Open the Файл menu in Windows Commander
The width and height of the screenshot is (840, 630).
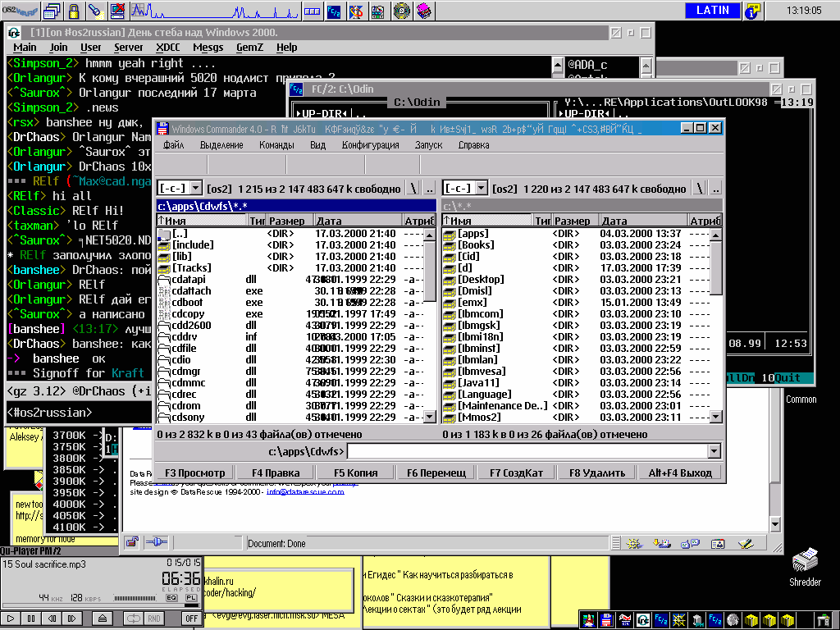click(174, 145)
